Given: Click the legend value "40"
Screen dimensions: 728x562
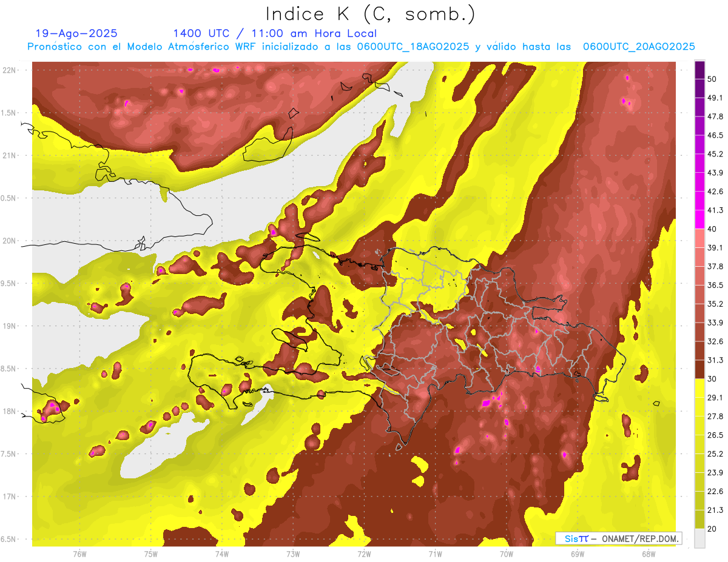Looking at the screenshot, I should click(x=712, y=229).
